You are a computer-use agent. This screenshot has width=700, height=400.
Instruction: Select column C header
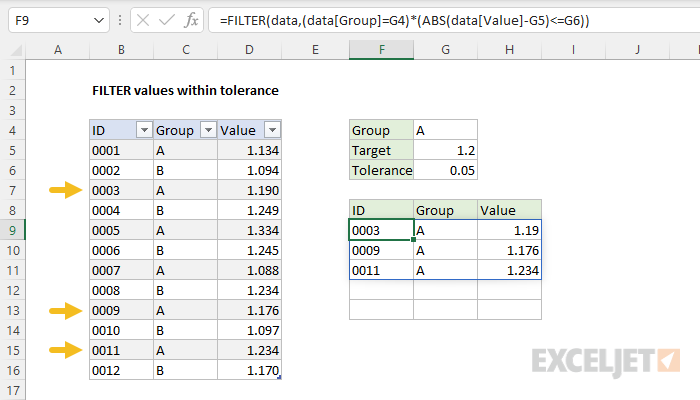pos(186,50)
